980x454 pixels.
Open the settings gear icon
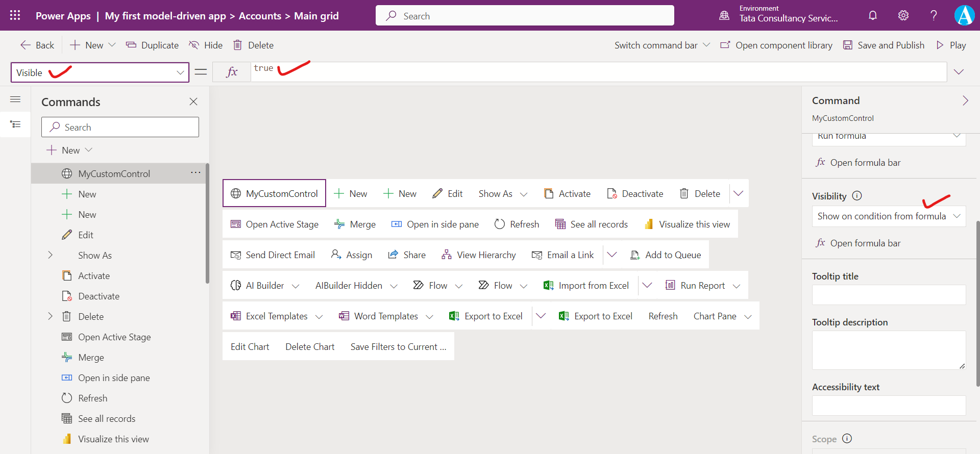pyautogui.click(x=903, y=15)
